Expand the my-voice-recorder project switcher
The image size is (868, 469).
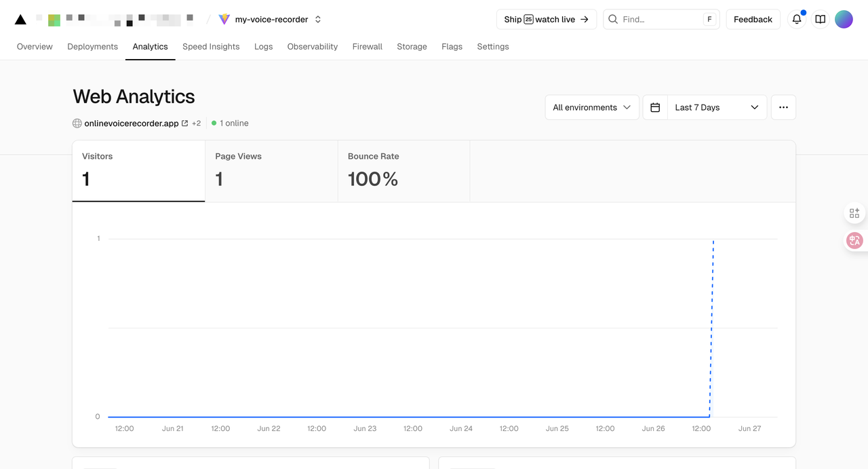click(318, 20)
